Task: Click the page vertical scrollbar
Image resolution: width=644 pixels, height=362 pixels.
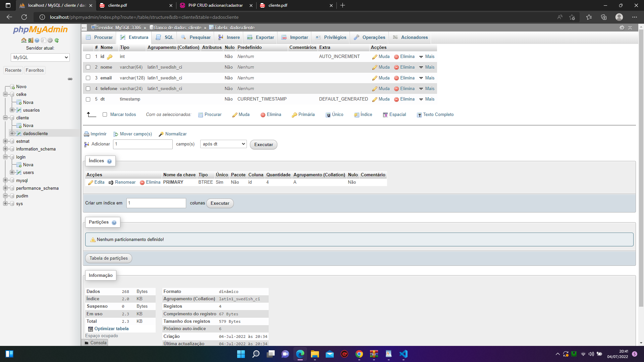Action: 641,168
